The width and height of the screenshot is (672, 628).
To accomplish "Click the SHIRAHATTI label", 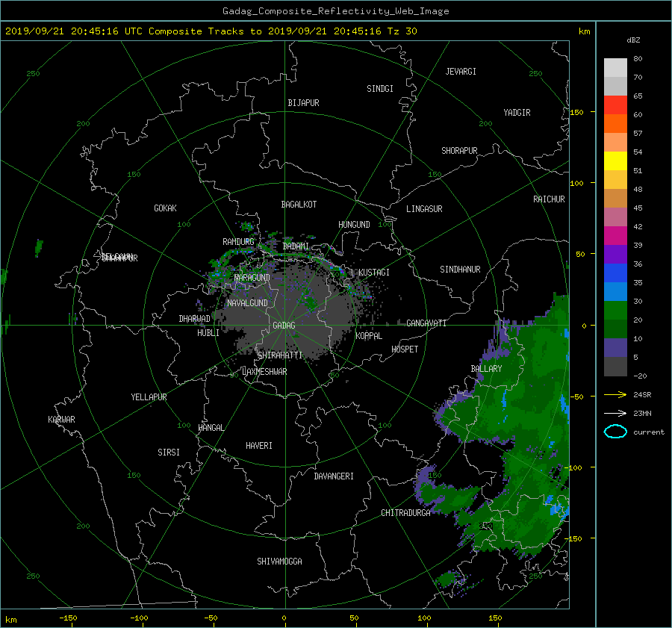I will [x=280, y=355].
